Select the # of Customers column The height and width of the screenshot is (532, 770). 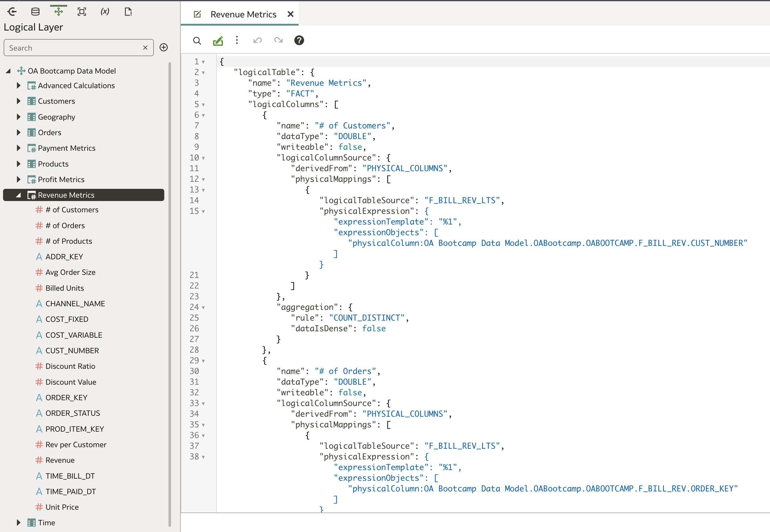(72, 210)
